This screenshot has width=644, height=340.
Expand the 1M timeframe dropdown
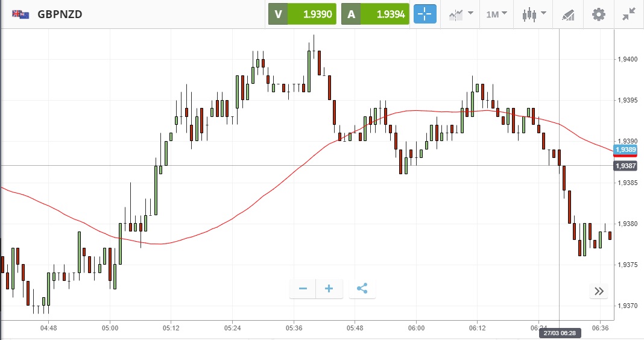tap(496, 14)
